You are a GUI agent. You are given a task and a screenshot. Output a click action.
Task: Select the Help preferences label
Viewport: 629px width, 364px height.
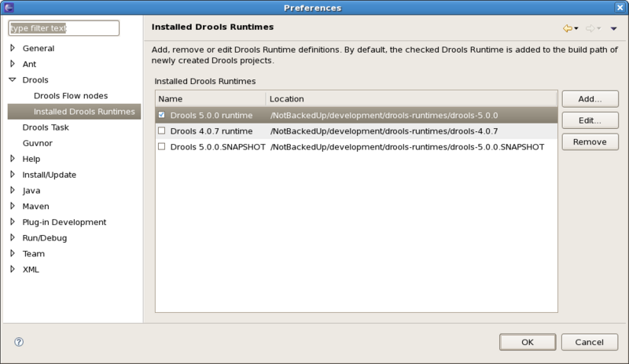(31, 159)
